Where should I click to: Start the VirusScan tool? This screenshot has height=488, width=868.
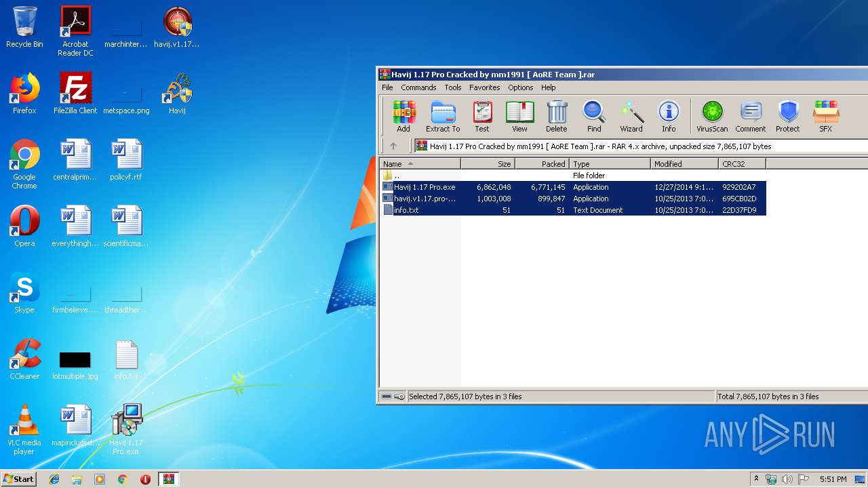click(712, 116)
